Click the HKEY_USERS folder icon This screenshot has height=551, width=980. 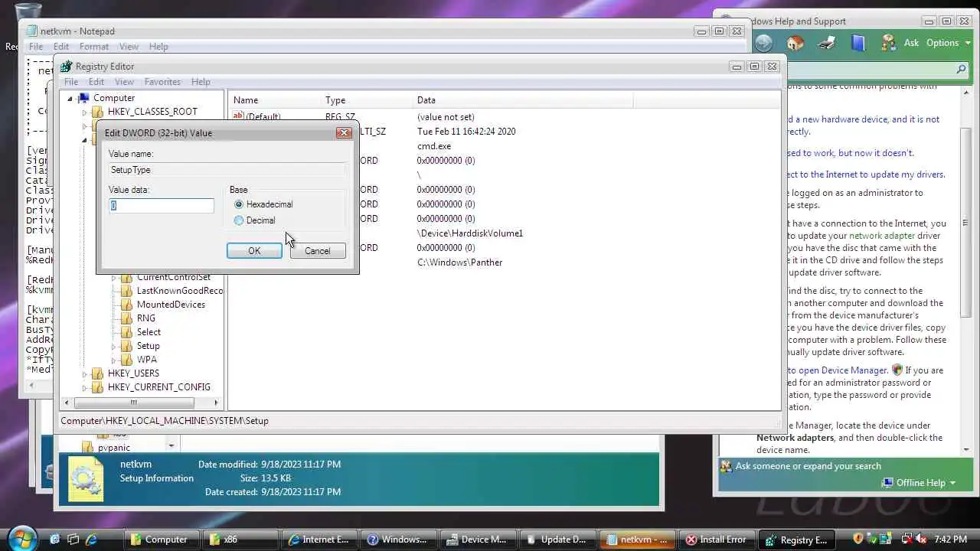[x=97, y=373]
